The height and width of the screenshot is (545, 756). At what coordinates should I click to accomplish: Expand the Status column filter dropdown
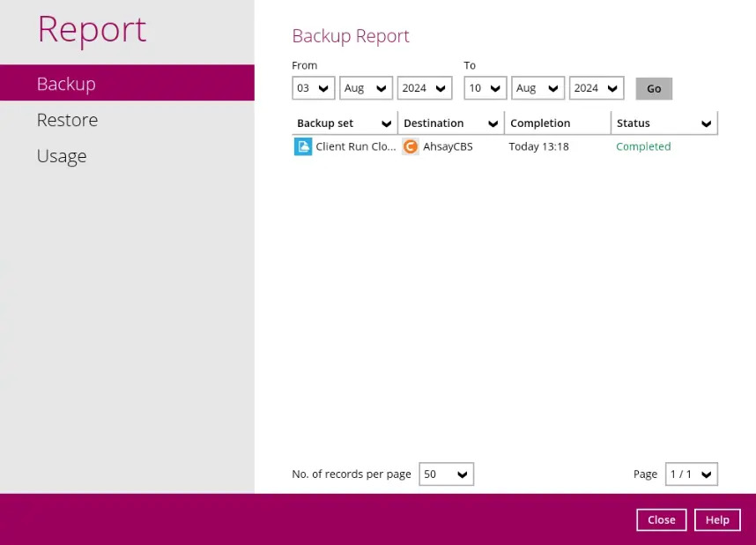click(707, 123)
